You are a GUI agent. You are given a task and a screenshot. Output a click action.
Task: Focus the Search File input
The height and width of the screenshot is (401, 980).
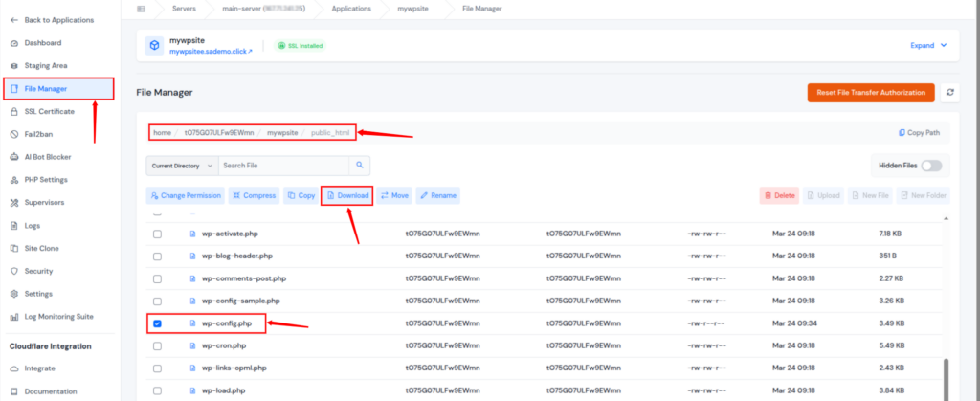283,166
